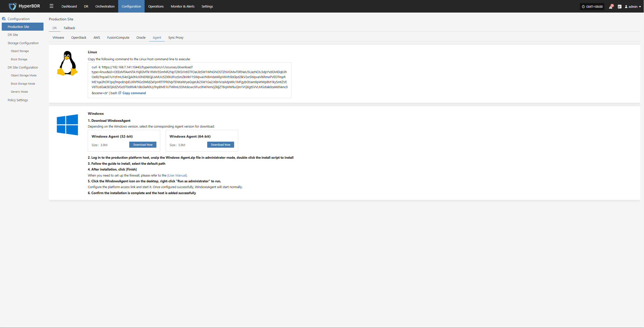The image size is (644, 328).
Task: Click the Windows logo image
Action: [67, 125]
